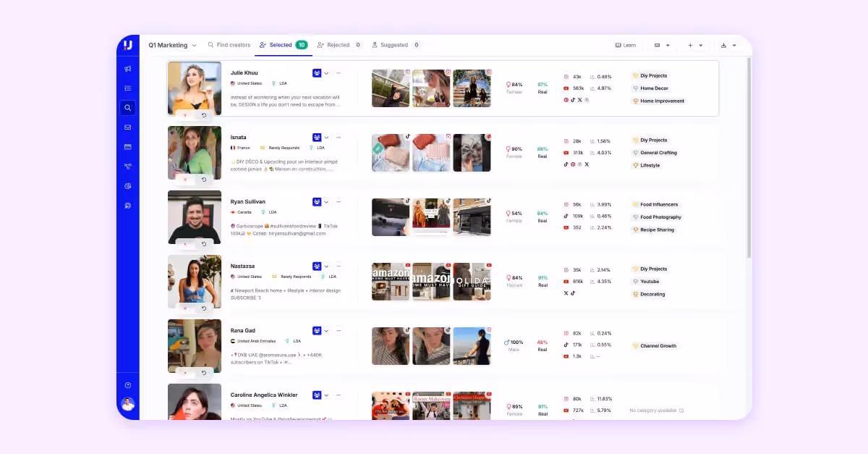Click the AI assistant icon beside Julie Khuu's name
This screenshot has height=454, width=868.
(x=317, y=72)
